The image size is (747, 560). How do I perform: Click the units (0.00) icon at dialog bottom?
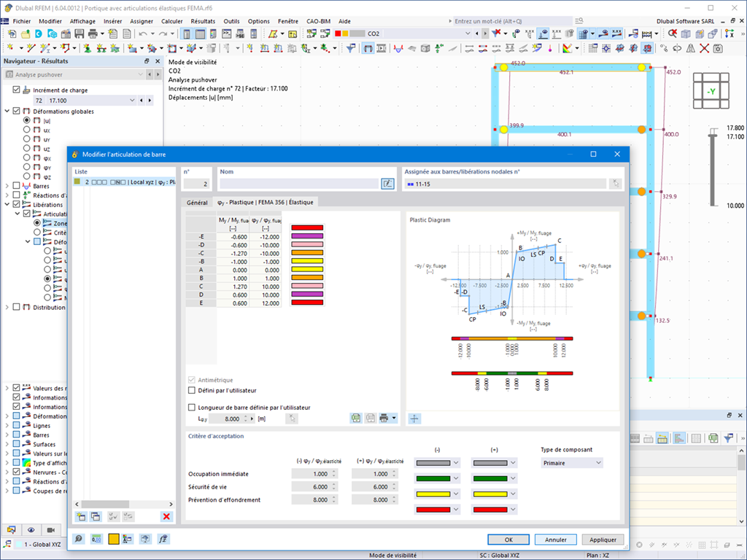[x=96, y=539]
